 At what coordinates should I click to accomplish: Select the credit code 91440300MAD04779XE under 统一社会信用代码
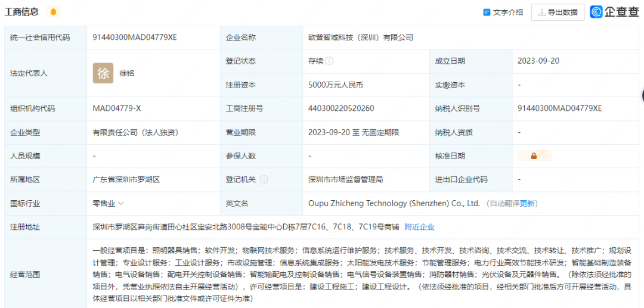pyautogui.click(x=135, y=38)
